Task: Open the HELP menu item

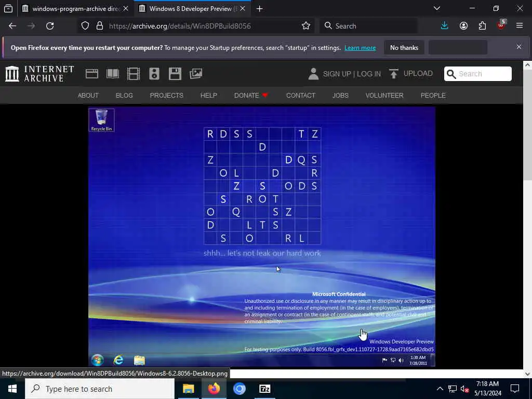Action: click(x=209, y=96)
